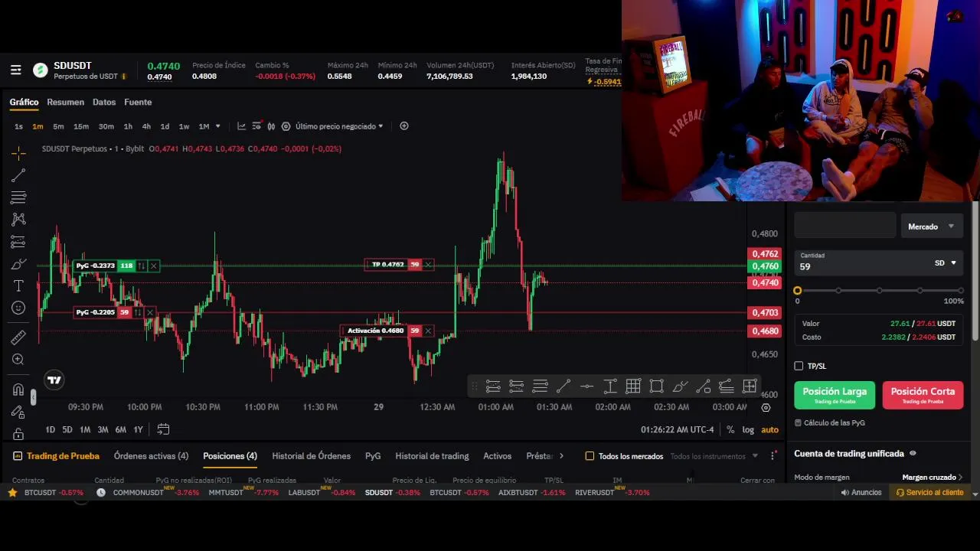Cancel the Activación 0.4680 order line

pos(428,331)
